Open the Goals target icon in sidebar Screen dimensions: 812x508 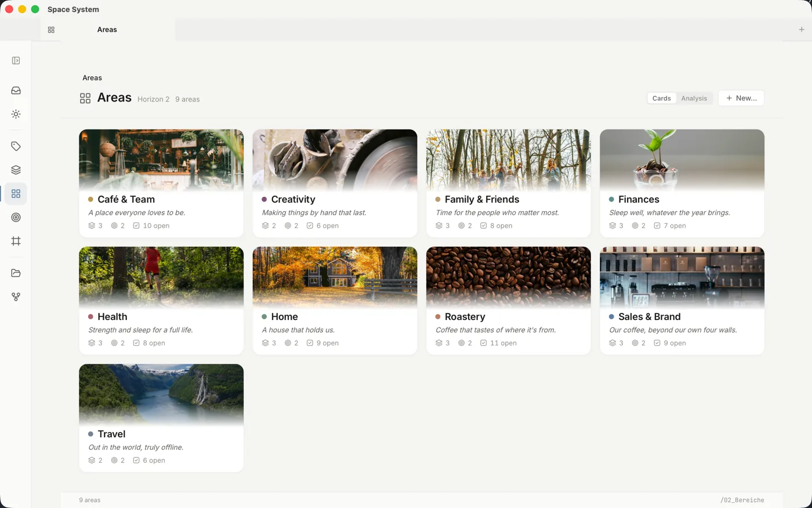click(x=16, y=218)
